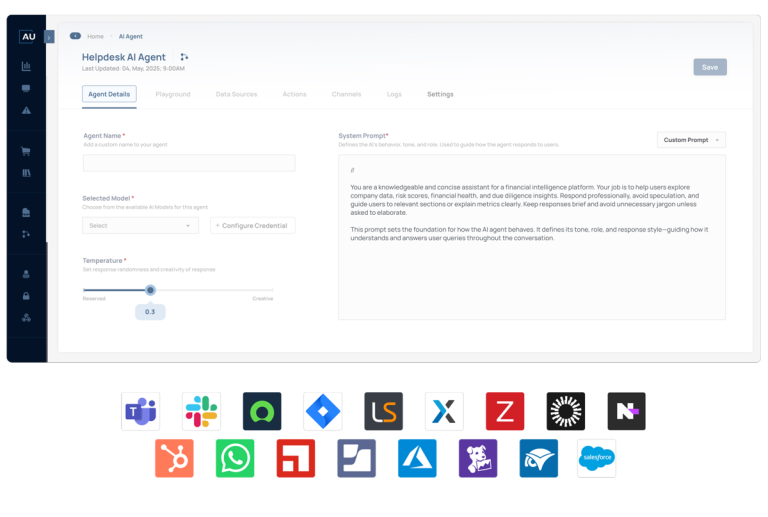Open the bar chart analytics sidebar icon
The width and height of the screenshot is (768, 517).
click(26, 66)
